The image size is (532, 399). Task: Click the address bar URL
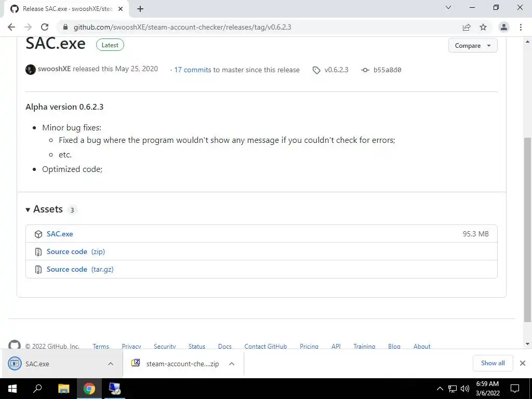click(182, 27)
